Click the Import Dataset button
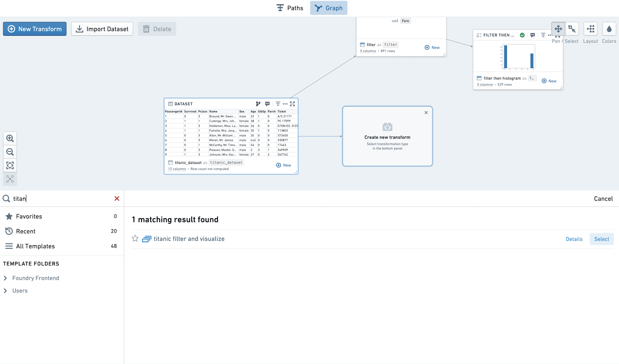 [x=102, y=29]
